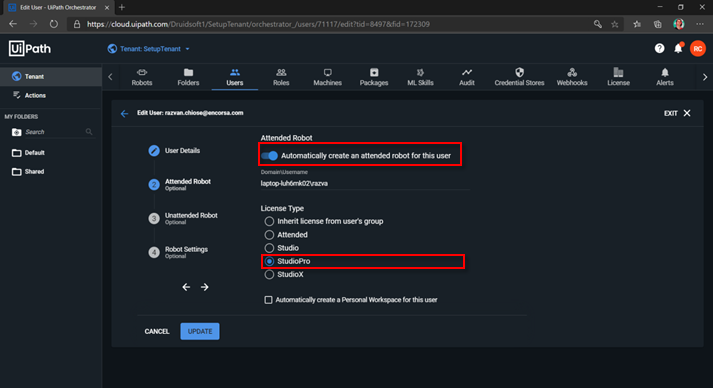Viewport: 713px width, 388px height.
Task: Click the UiPath logo
Action: (x=30, y=48)
